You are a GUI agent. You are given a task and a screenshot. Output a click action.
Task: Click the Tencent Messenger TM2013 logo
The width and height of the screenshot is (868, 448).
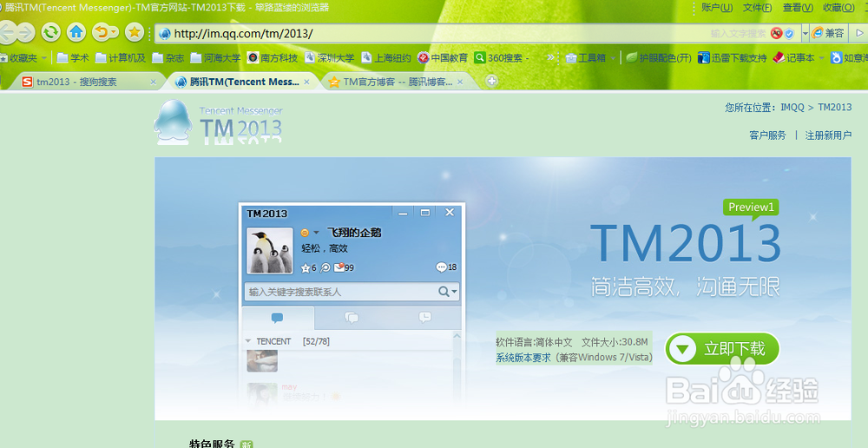(x=218, y=123)
